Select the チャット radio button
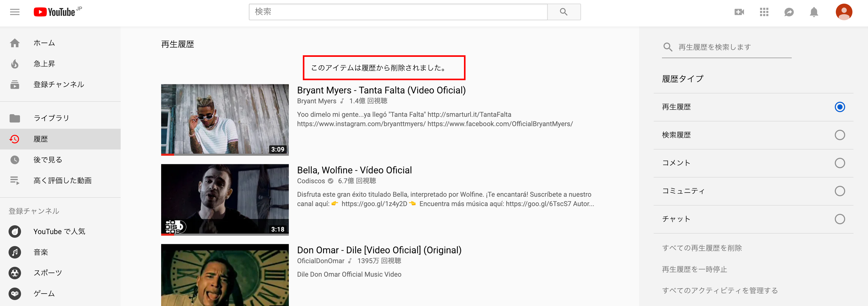This screenshot has height=306, width=868. point(839,219)
